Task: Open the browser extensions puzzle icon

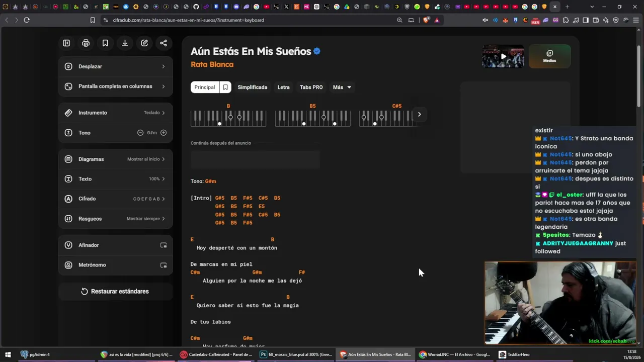Action: 566,20
